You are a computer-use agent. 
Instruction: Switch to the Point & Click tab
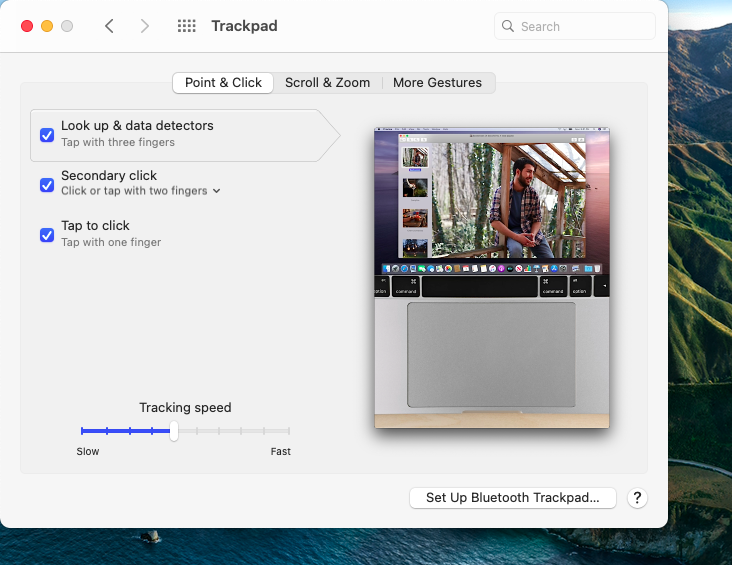tap(223, 83)
